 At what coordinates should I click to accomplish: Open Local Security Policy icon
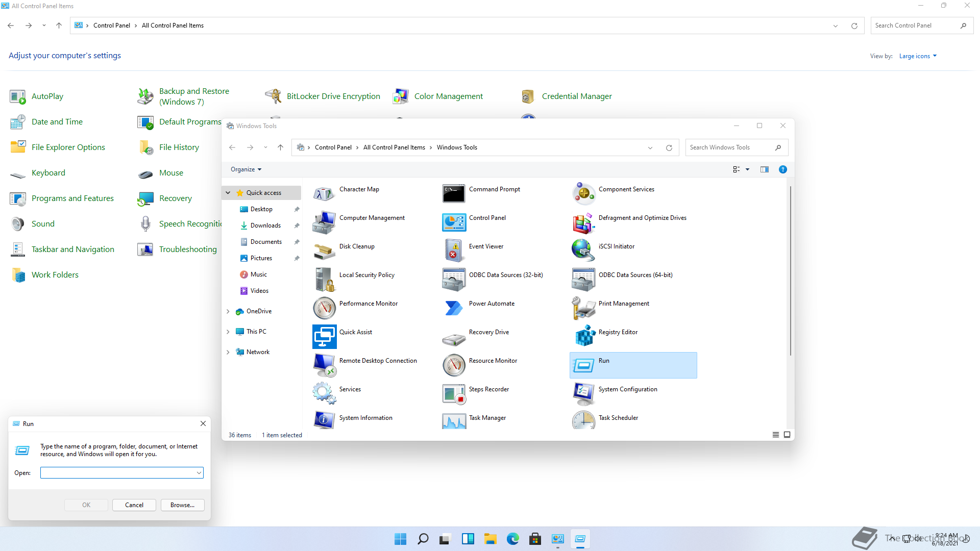pos(324,280)
